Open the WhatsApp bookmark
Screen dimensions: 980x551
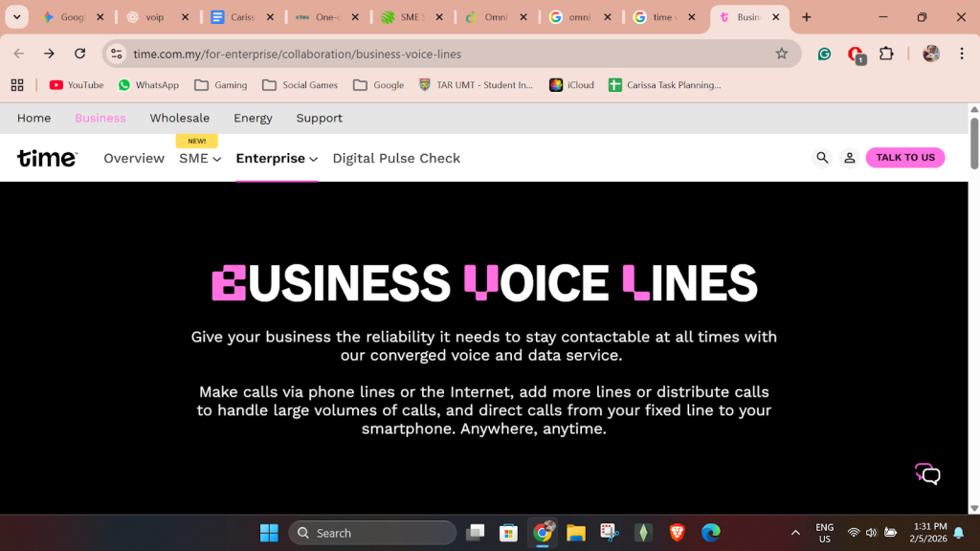[x=148, y=85]
